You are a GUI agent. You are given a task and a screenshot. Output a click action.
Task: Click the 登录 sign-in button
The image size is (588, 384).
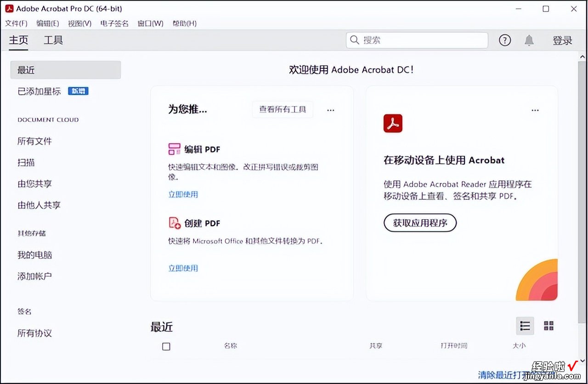562,40
